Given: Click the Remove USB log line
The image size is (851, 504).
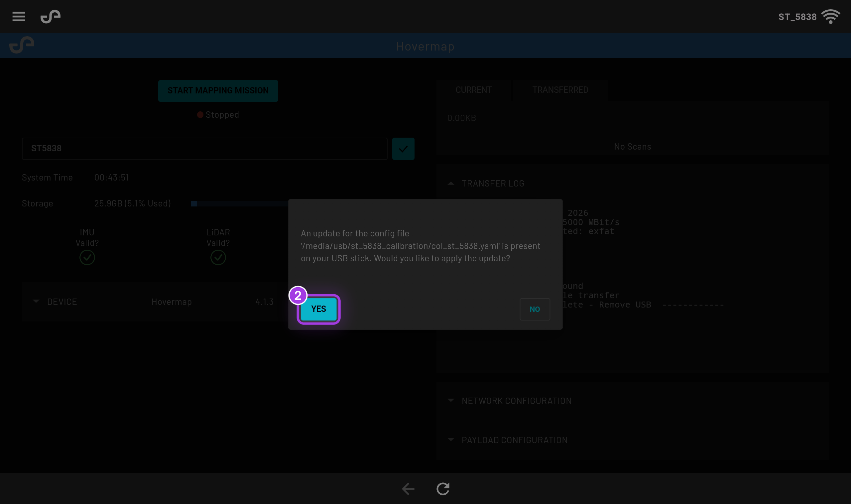Looking at the screenshot, I should 643,305.
